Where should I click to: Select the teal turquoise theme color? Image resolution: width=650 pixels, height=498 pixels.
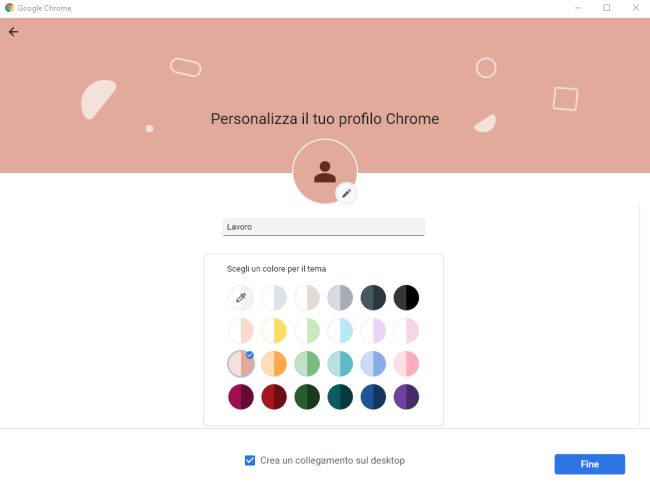tap(340, 364)
